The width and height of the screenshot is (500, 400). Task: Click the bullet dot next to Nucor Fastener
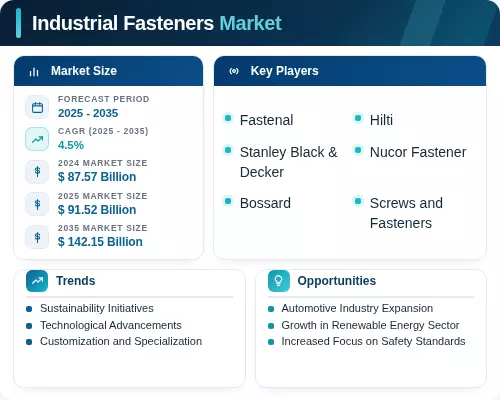tap(358, 150)
